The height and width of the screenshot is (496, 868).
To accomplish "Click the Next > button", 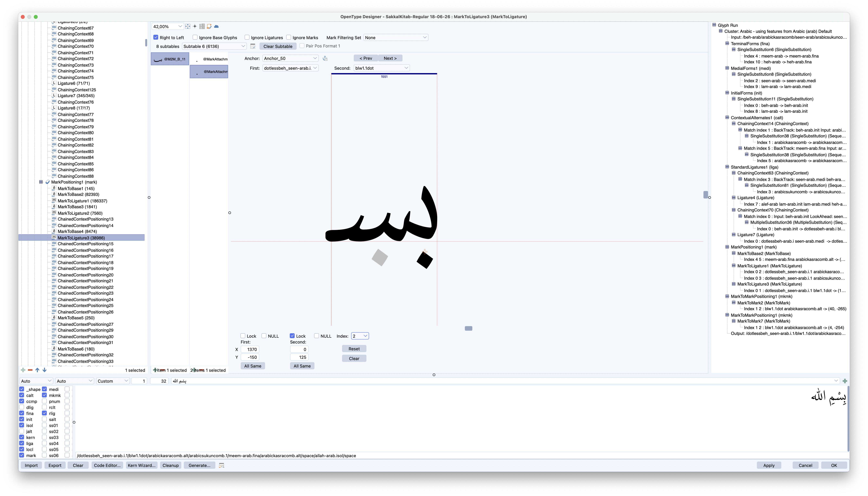I will 390,58.
